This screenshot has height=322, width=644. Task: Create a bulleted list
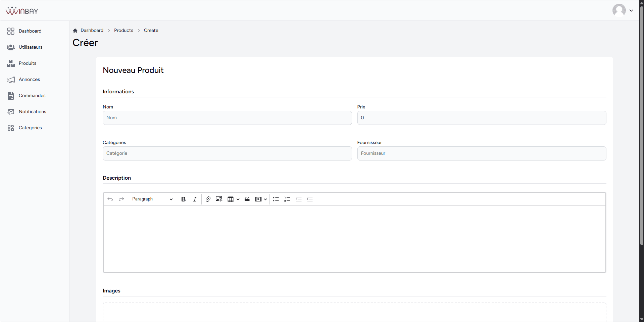276,199
